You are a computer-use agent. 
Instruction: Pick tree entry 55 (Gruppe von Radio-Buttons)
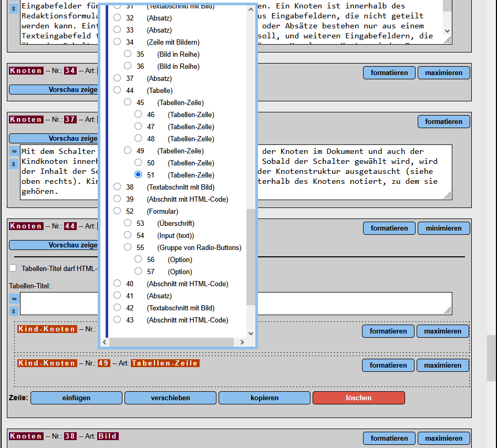(x=128, y=247)
